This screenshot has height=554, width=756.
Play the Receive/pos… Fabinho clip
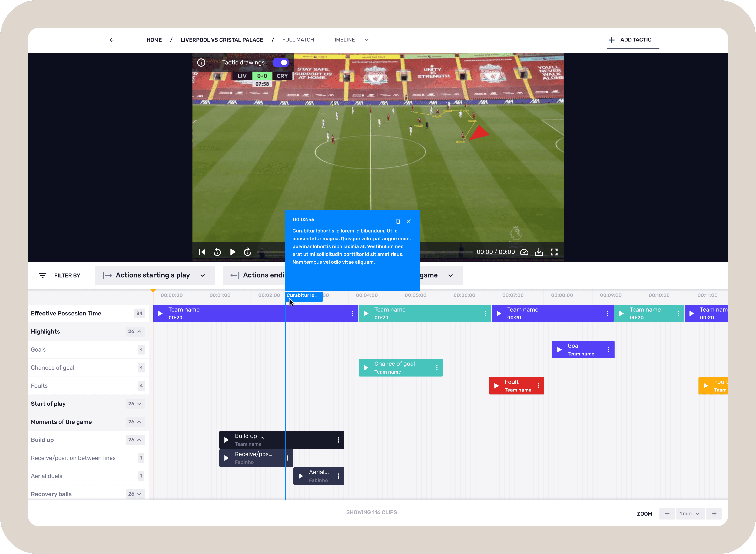coord(227,458)
